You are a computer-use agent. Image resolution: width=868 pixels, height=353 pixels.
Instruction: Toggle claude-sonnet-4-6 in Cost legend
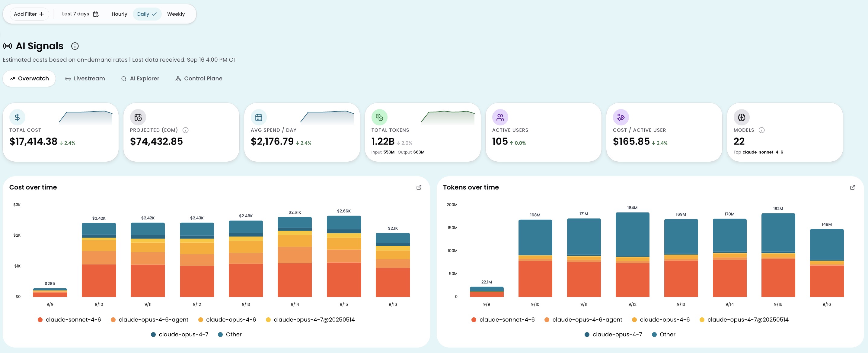point(69,319)
